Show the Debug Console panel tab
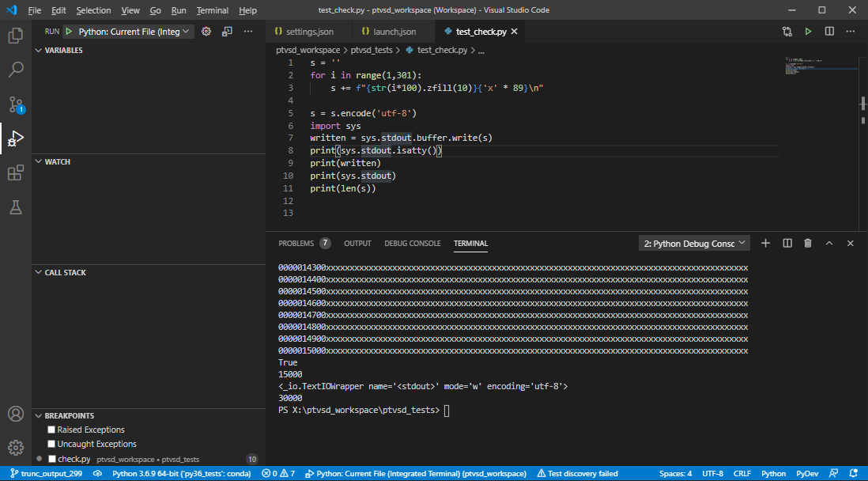Screen dimensions: 868x481 pos(413,244)
